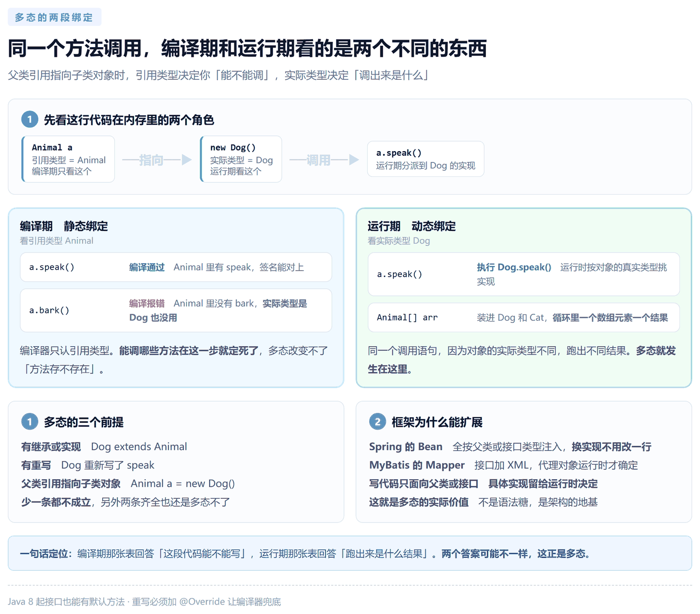Click the Animal a = new Dog() example
Image resolution: width=700 pixels, height=614 pixels.
[x=183, y=484]
